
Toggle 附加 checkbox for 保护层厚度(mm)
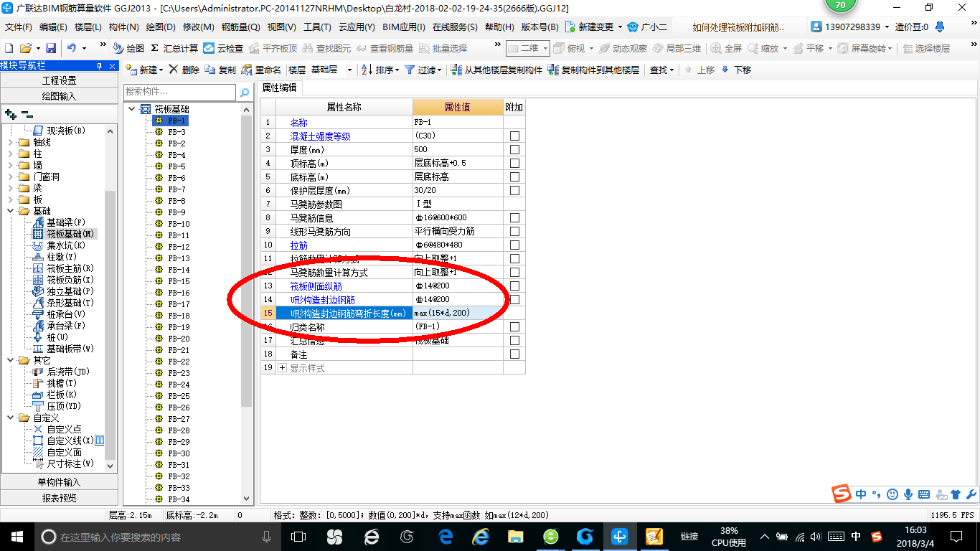click(514, 190)
